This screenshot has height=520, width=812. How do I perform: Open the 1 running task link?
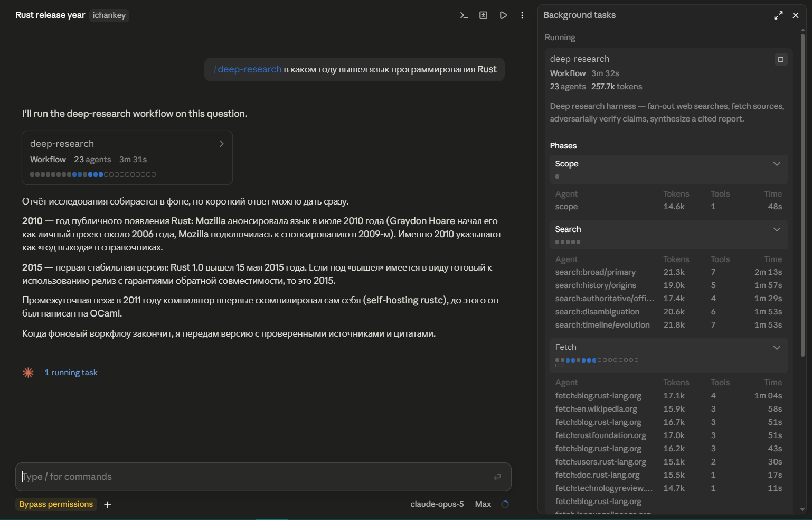[x=71, y=373]
